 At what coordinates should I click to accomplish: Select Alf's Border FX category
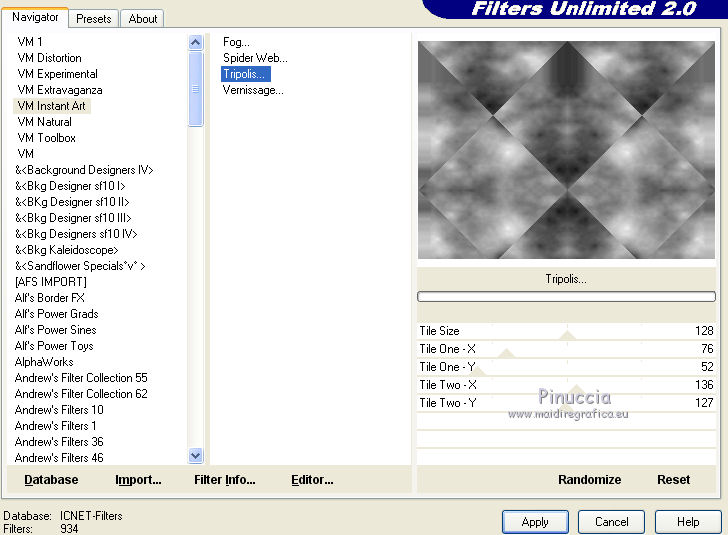point(49,298)
